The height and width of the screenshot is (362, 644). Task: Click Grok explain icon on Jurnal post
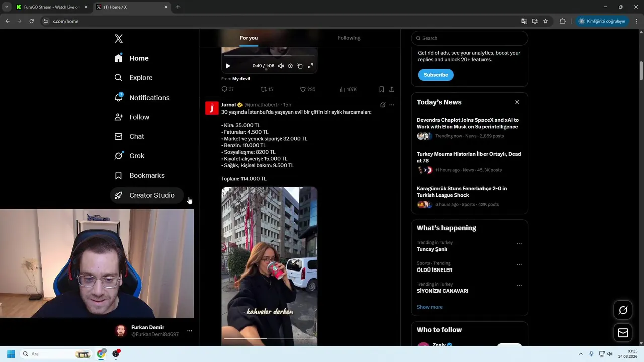click(x=383, y=105)
